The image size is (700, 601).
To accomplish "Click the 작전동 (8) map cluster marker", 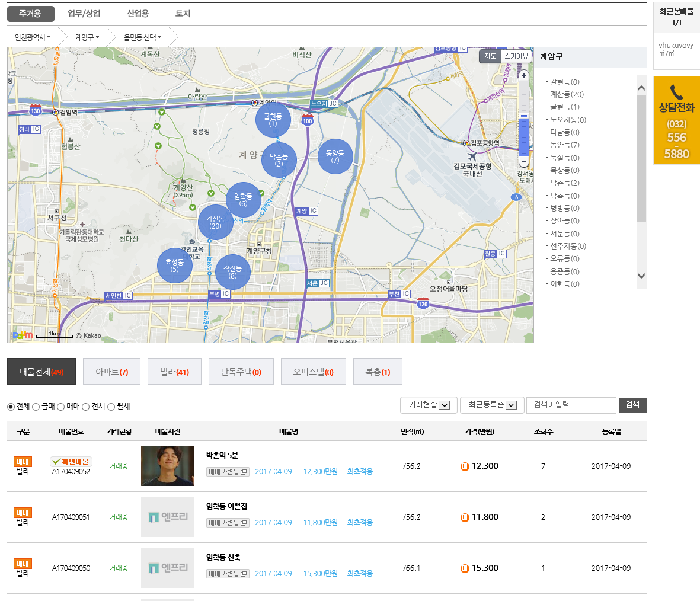I will (x=232, y=272).
